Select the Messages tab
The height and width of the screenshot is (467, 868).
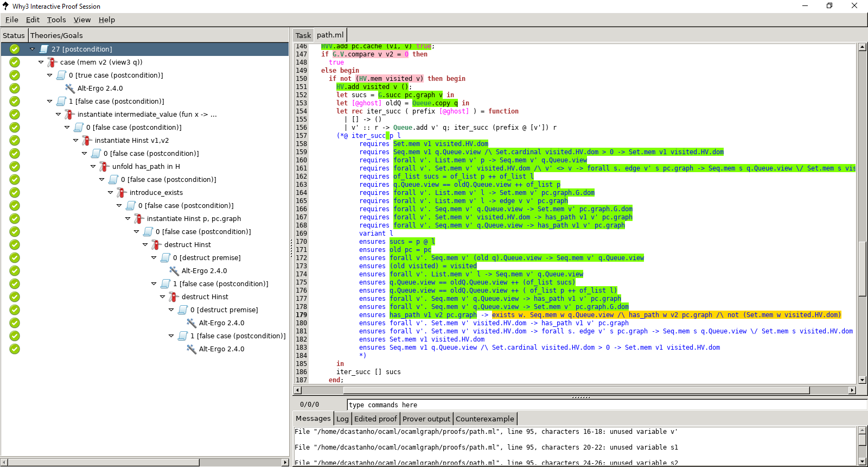coord(313,418)
